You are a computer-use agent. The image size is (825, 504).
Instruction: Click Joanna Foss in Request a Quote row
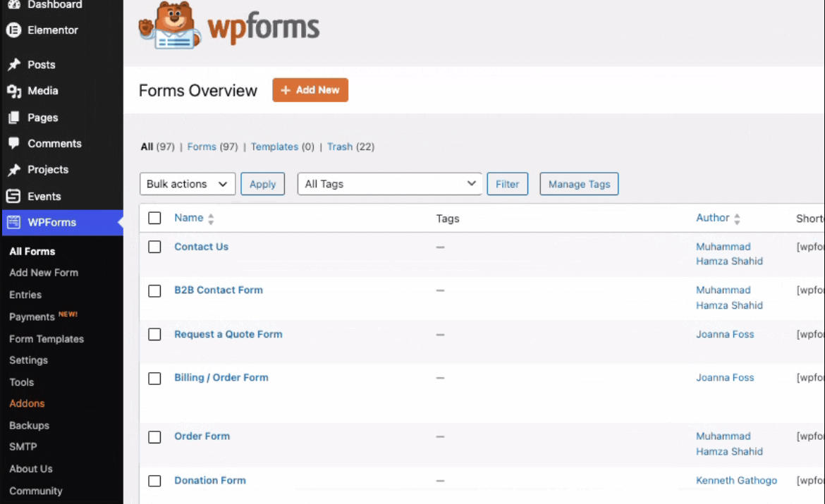pos(724,334)
